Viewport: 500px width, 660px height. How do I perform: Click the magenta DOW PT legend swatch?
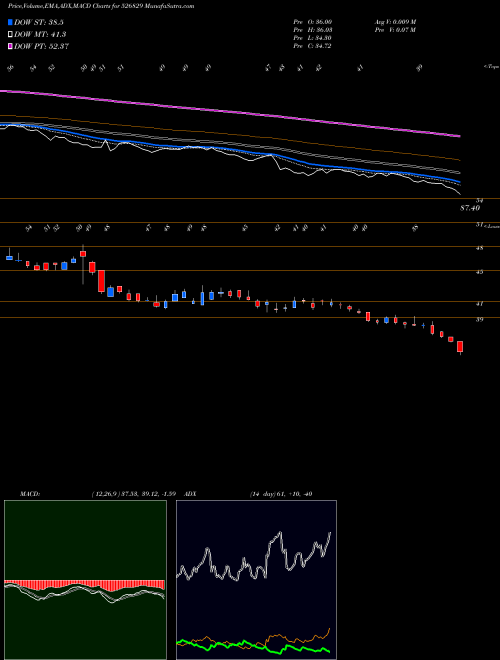tap(11, 46)
